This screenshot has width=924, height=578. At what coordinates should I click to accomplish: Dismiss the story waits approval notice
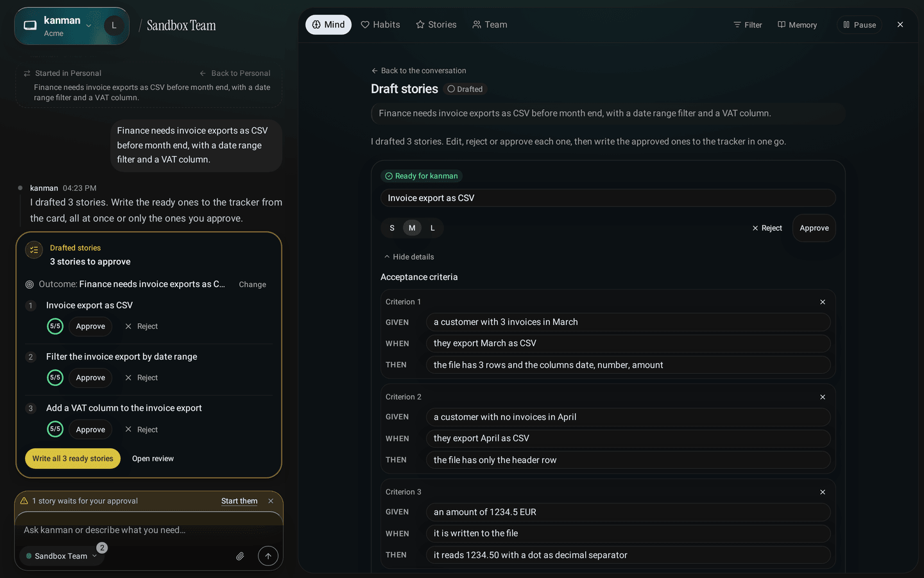(271, 501)
